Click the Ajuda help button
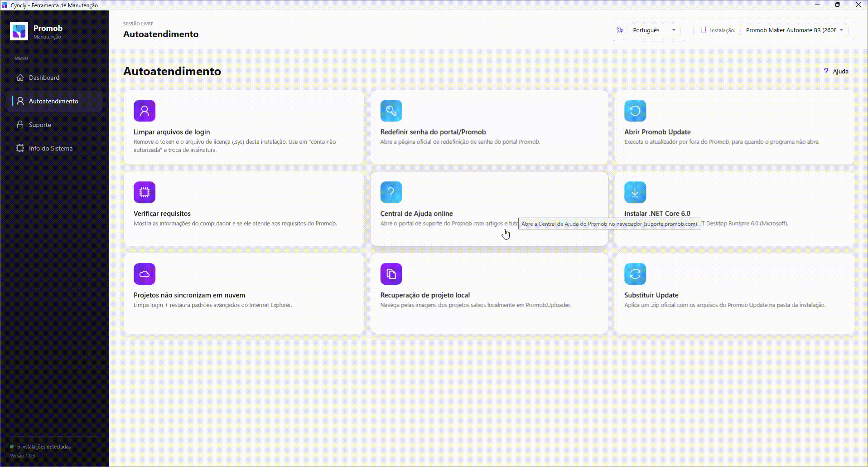This screenshot has height=467, width=868. 836,71
